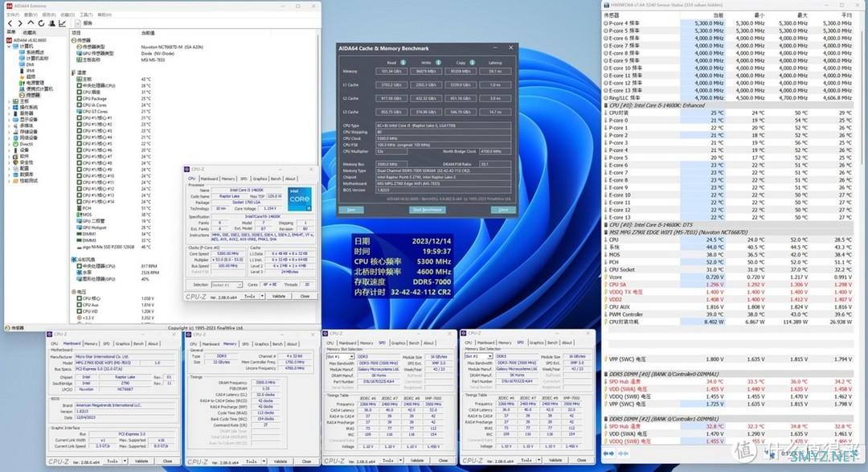Click the 最大 column header in HWiNFO

click(x=801, y=15)
